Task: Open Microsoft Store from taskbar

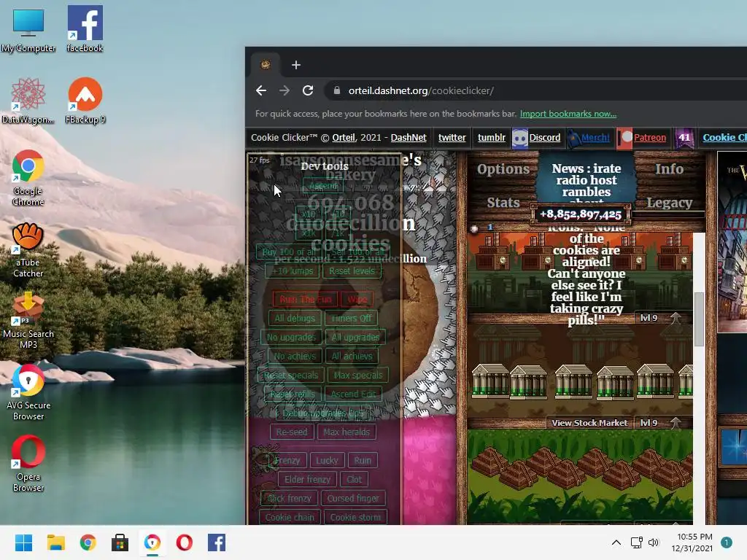Action: coord(120,542)
